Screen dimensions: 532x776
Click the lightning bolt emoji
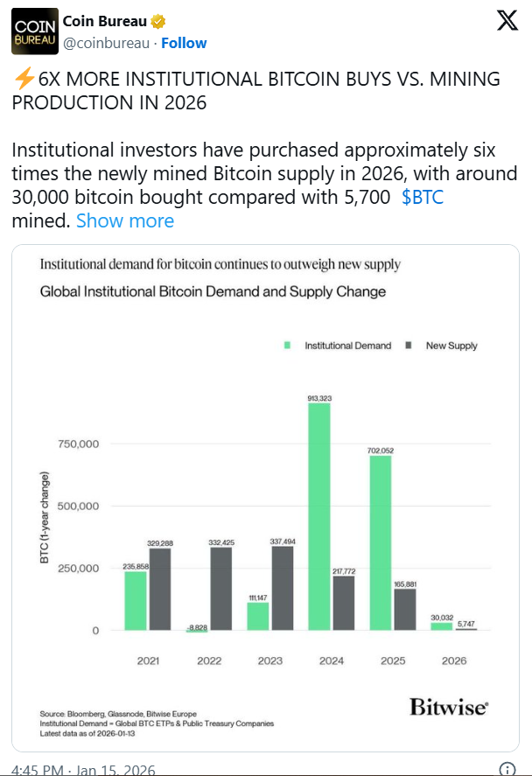pyautogui.click(x=24, y=79)
